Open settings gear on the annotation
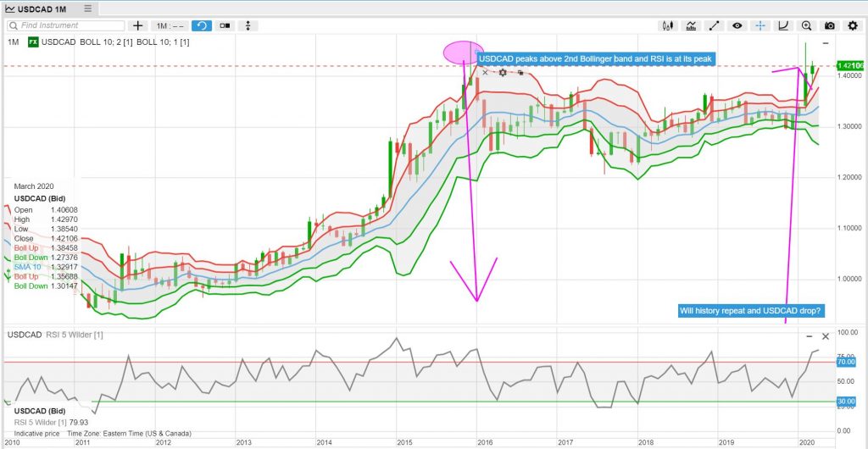 [x=503, y=73]
